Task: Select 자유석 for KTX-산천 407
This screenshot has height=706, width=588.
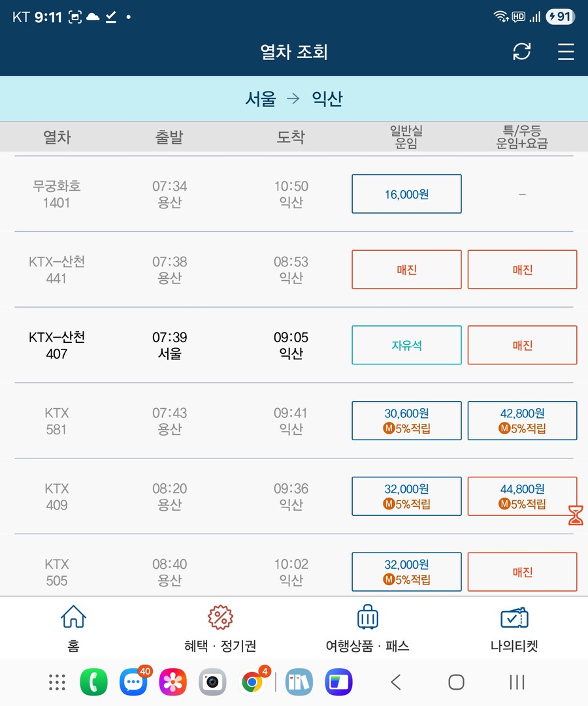Action: click(406, 345)
